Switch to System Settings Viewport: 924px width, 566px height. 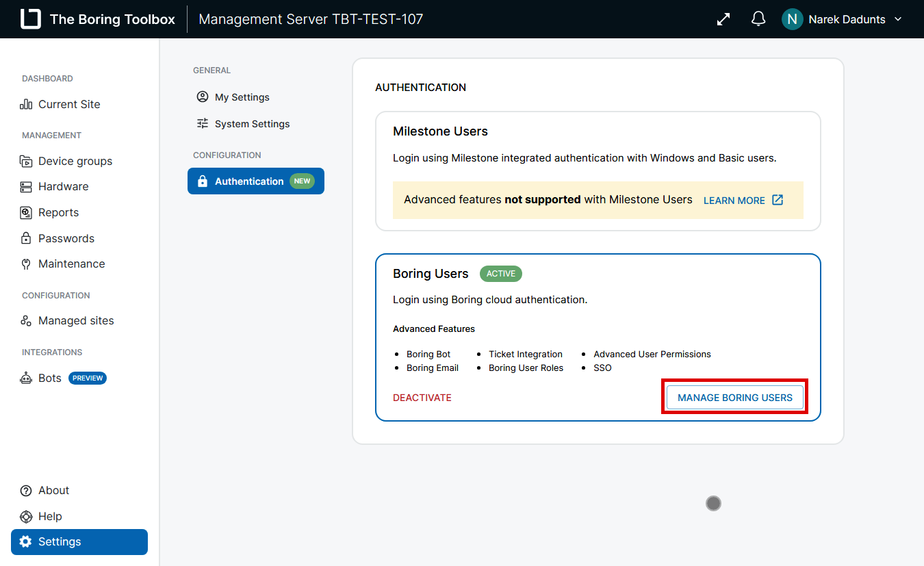(x=252, y=124)
